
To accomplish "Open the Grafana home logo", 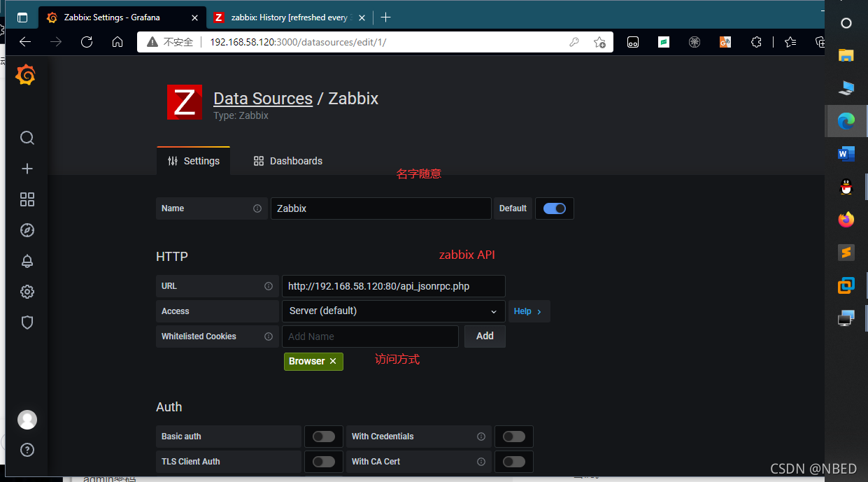I will (x=26, y=75).
